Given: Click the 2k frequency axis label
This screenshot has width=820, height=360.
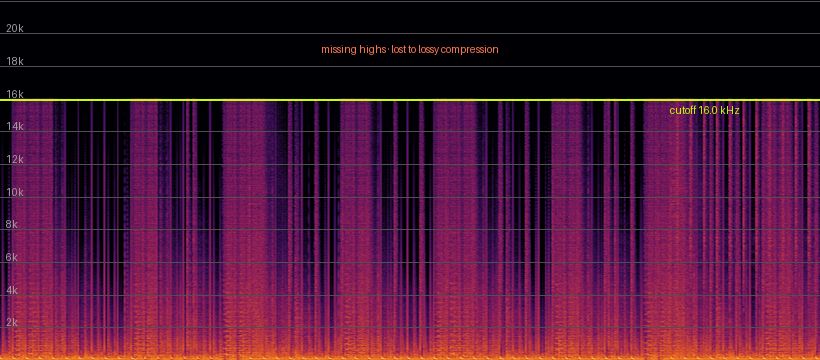Looking at the screenshot, I should pyautogui.click(x=12, y=323).
